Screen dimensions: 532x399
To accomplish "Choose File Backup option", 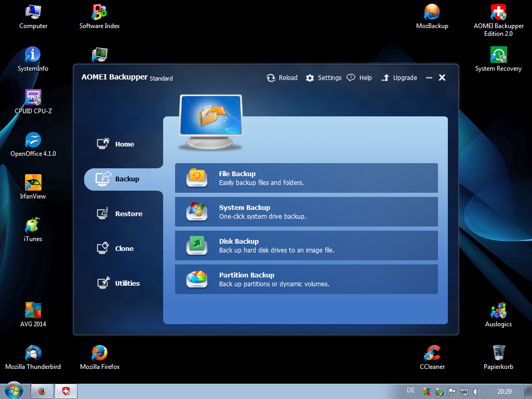I will pyautogui.click(x=307, y=178).
